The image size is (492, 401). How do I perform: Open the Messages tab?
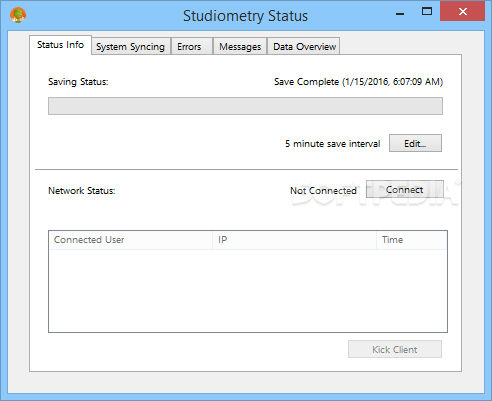point(240,47)
